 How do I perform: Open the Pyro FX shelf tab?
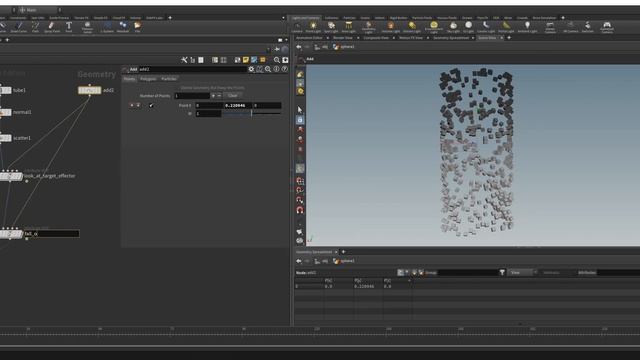tap(482, 18)
